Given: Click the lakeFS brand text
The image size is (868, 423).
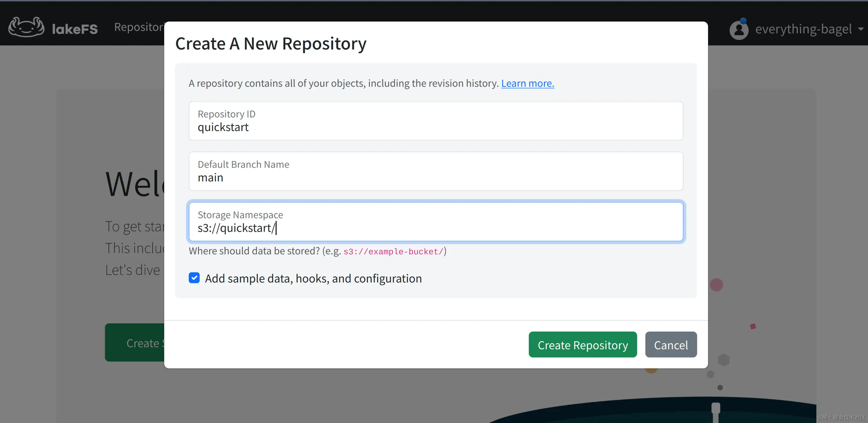Looking at the screenshot, I should 75,29.
